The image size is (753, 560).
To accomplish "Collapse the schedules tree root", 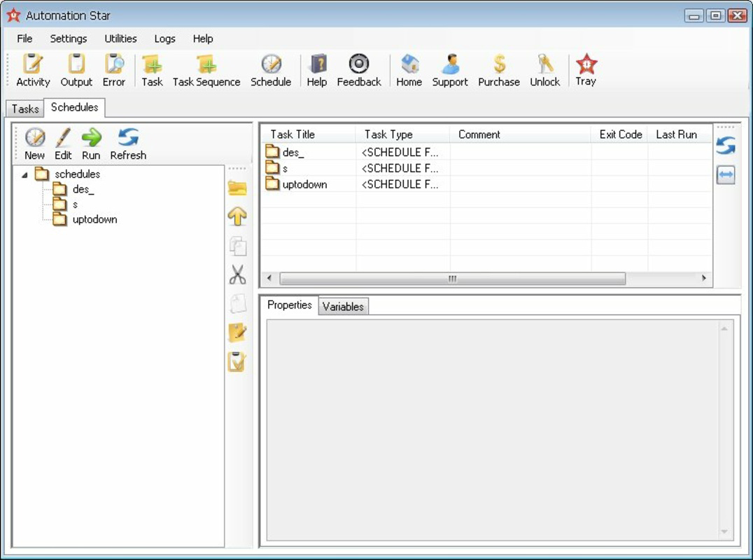I will [24, 175].
